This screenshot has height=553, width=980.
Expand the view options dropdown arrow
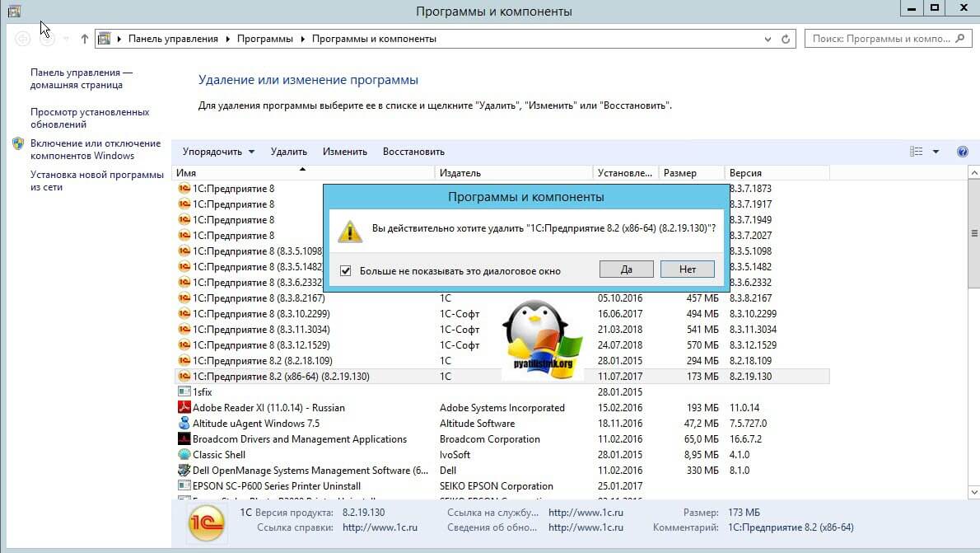pyautogui.click(x=936, y=152)
